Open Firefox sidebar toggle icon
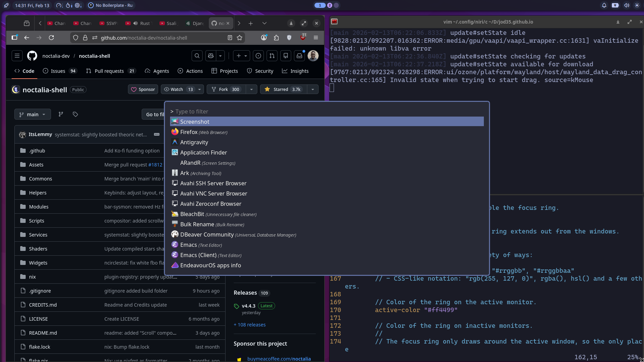Viewport: 644px width, 362px height. pos(14,38)
